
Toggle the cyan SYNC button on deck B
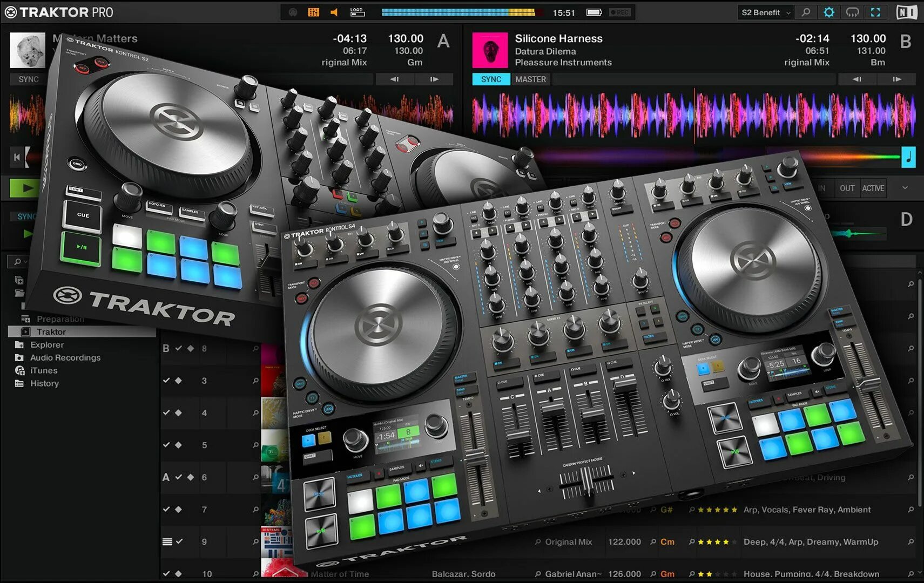[x=491, y=79]
